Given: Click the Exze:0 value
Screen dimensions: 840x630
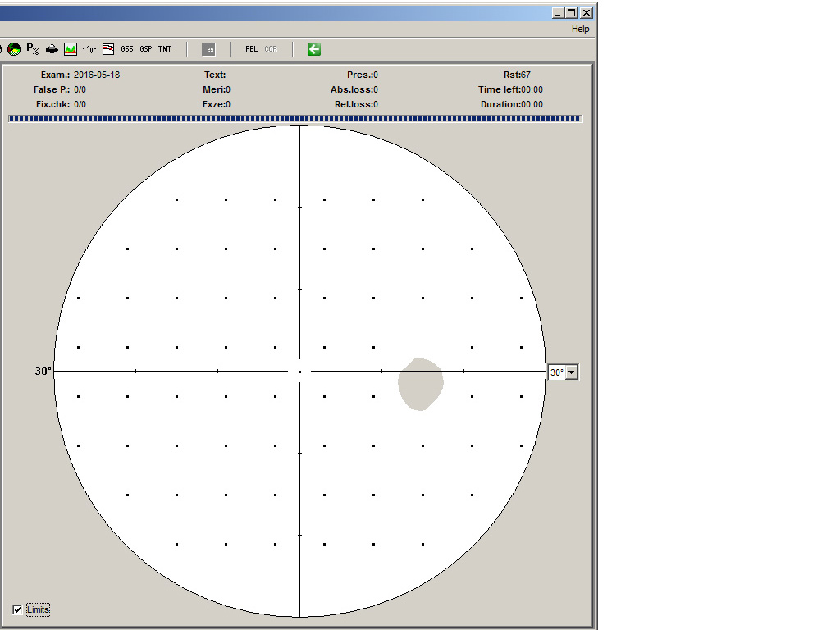Looking at the screenshot, I should pyautogui.click(x=217, y=104).
